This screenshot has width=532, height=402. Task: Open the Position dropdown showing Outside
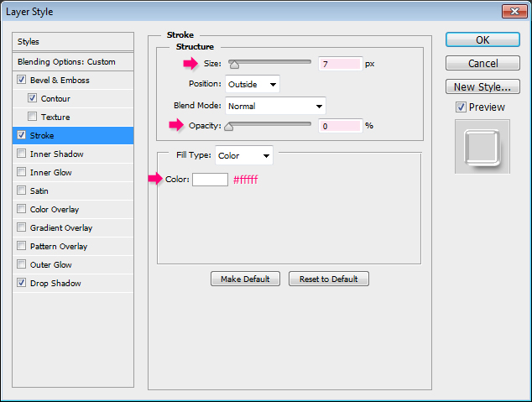pyautogui.click(x=253, y=84)
